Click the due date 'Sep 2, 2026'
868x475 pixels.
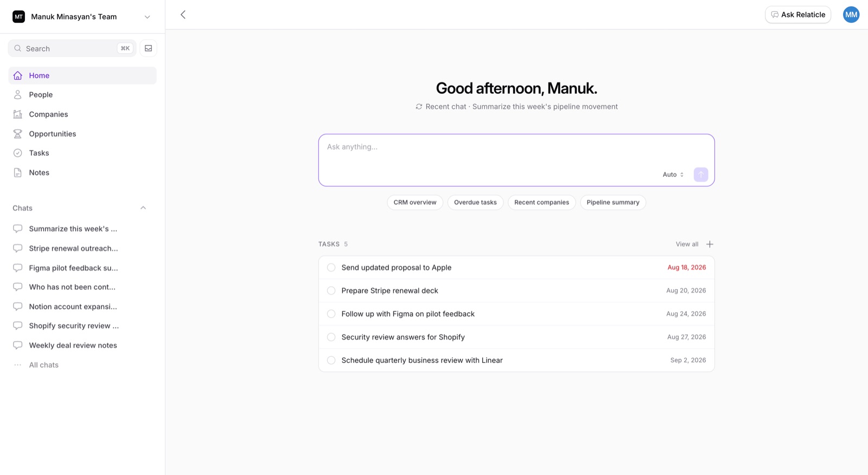click(688, 360)
